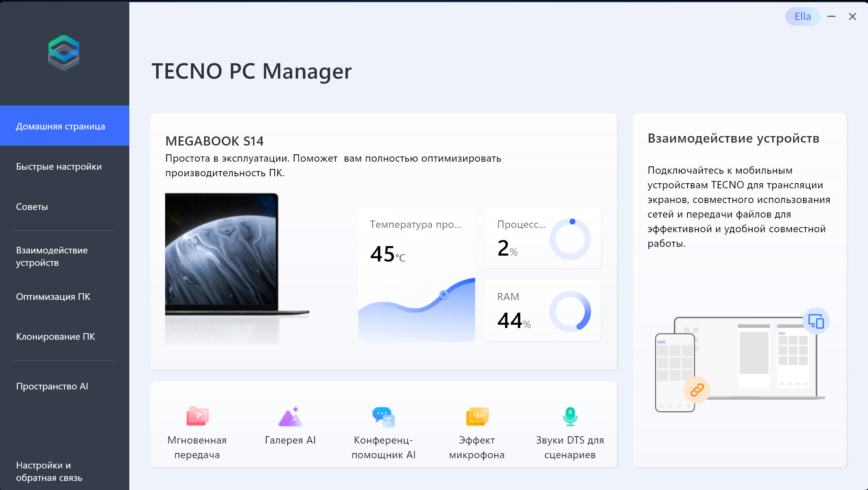
Task: Open Клонирование ПК in sidebar
Action: (56, 336)
